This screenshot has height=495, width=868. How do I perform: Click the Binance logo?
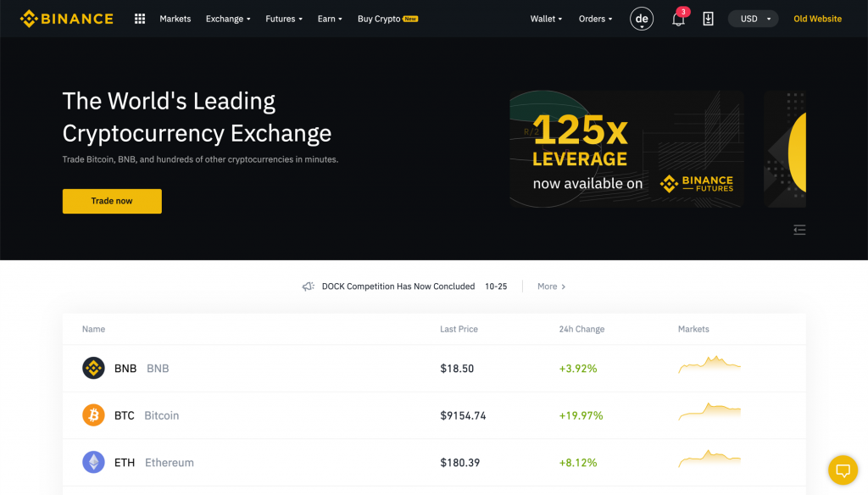66,19
